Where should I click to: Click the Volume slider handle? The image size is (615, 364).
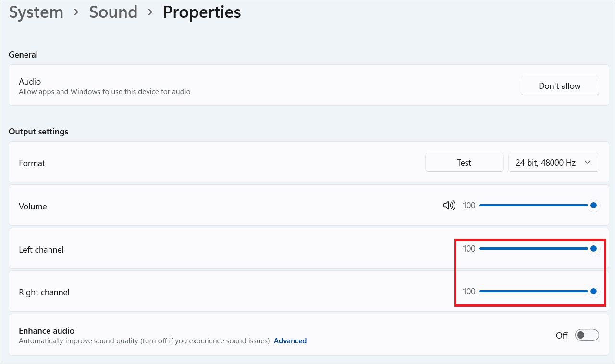[593, 206]
